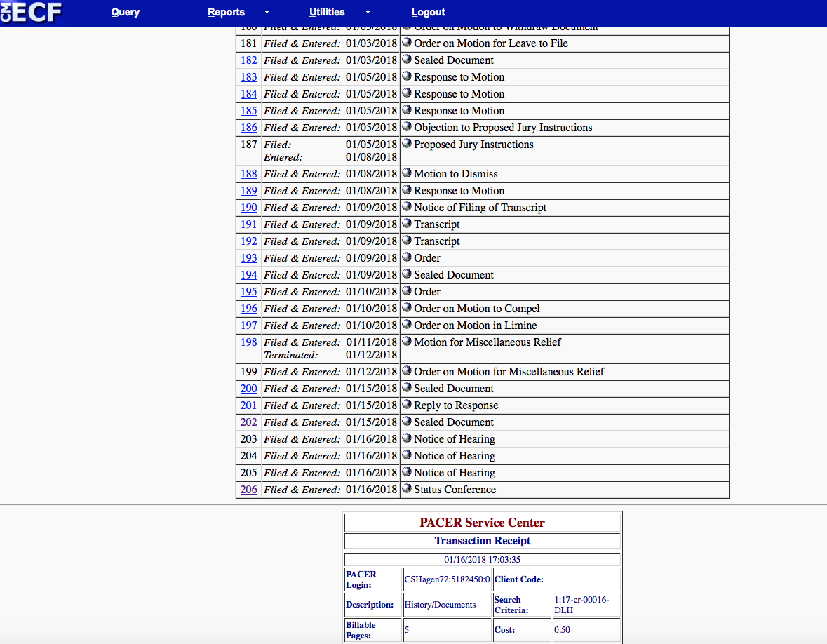Open the Reports menu
The width and height of the screenshot is (827, 644).
point(227,12)
